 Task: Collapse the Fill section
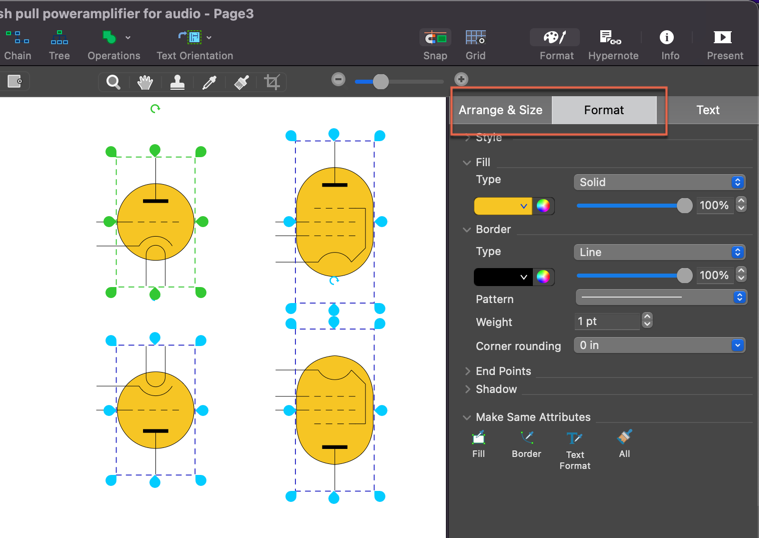click(x=467, y=162)
